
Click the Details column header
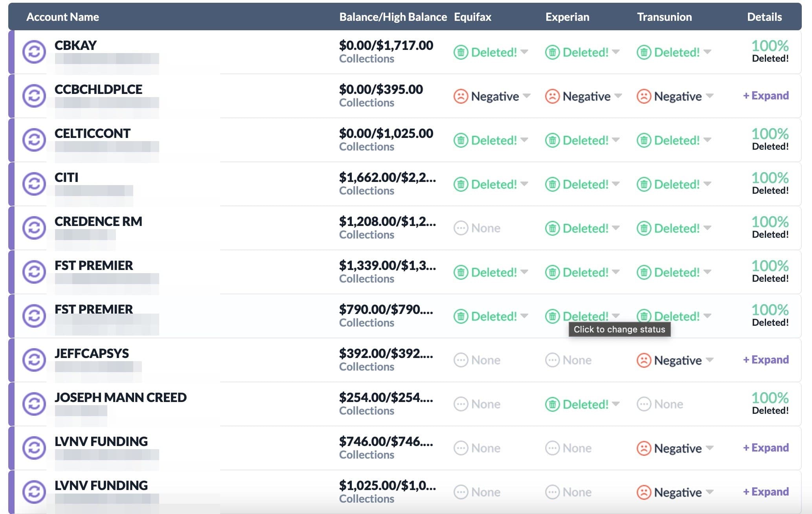point(764,17)
